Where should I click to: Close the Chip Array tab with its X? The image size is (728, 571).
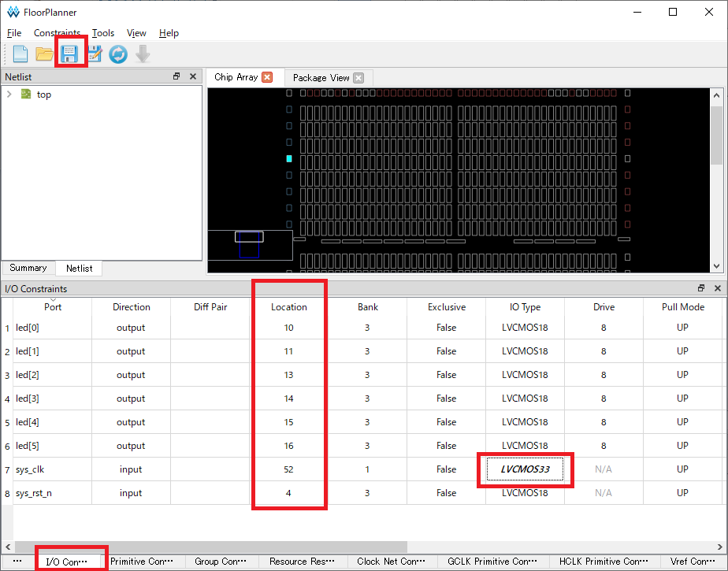(x=267, y=77)
